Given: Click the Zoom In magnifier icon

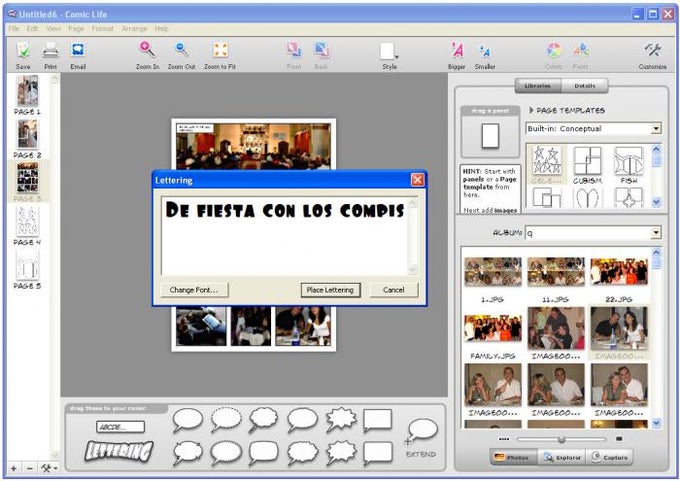Looking at the screenshot, I should [x=147, y=50].
